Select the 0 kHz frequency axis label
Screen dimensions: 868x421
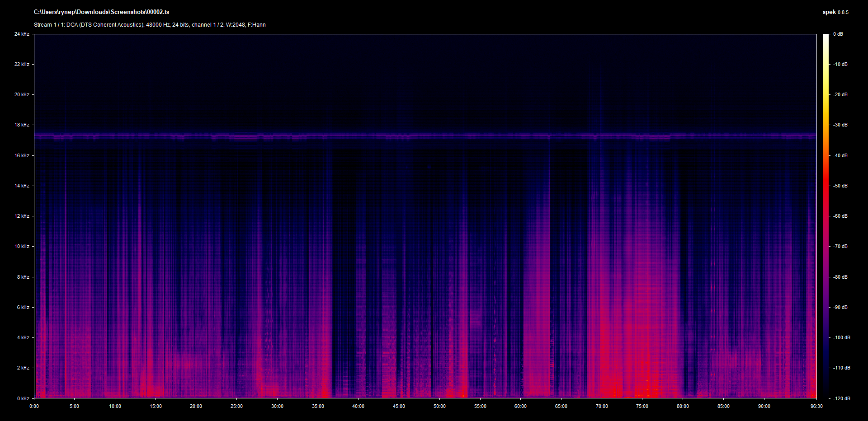23,398
